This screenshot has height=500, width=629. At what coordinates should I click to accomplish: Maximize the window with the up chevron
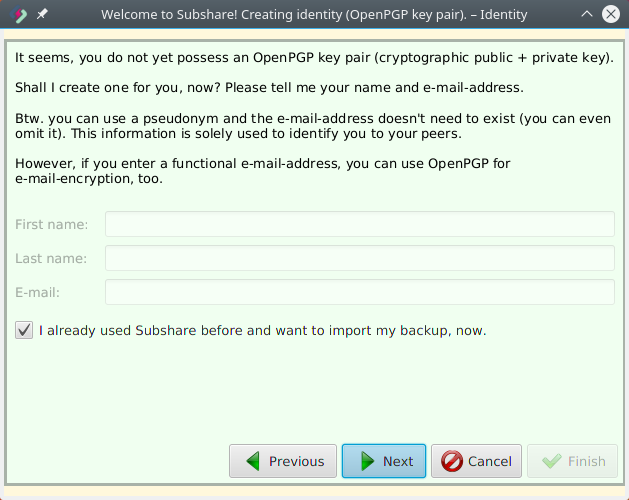coord(586,14)
